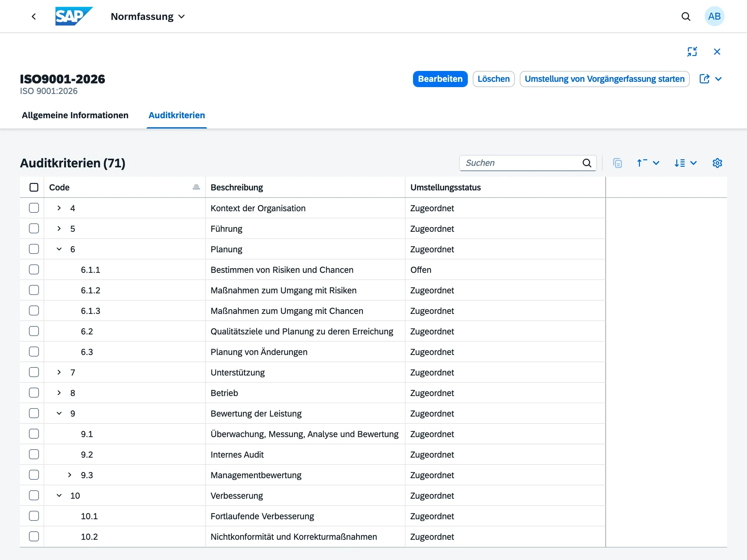Click the copy rows toolbar icon
This screenshot has height=560, width=747.
pos(617,163)
